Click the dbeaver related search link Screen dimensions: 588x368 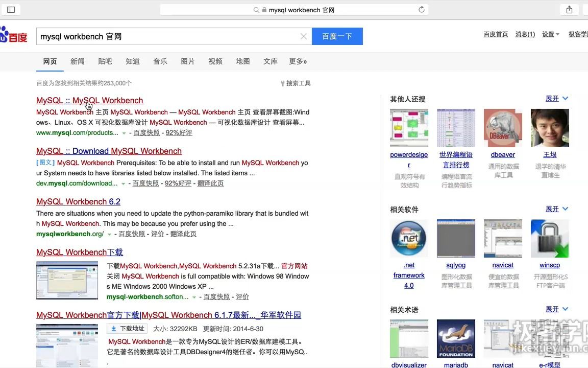coord(503,154)
